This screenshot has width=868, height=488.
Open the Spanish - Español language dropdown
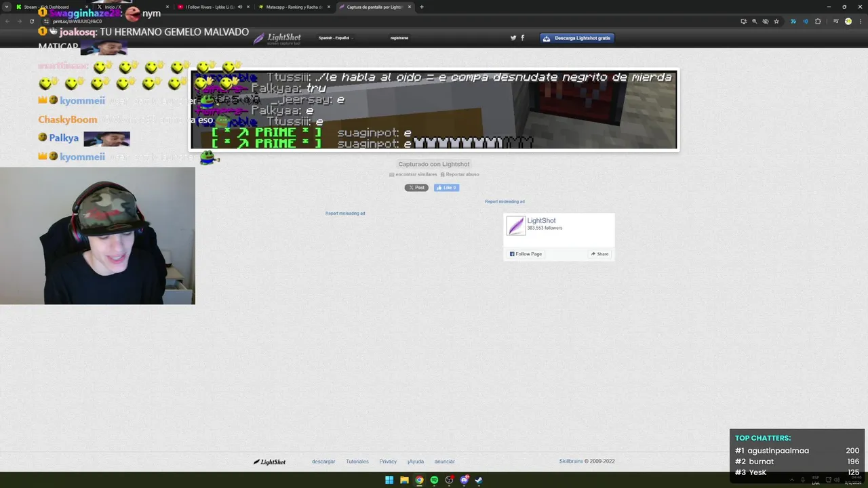(x=336, y=38)
